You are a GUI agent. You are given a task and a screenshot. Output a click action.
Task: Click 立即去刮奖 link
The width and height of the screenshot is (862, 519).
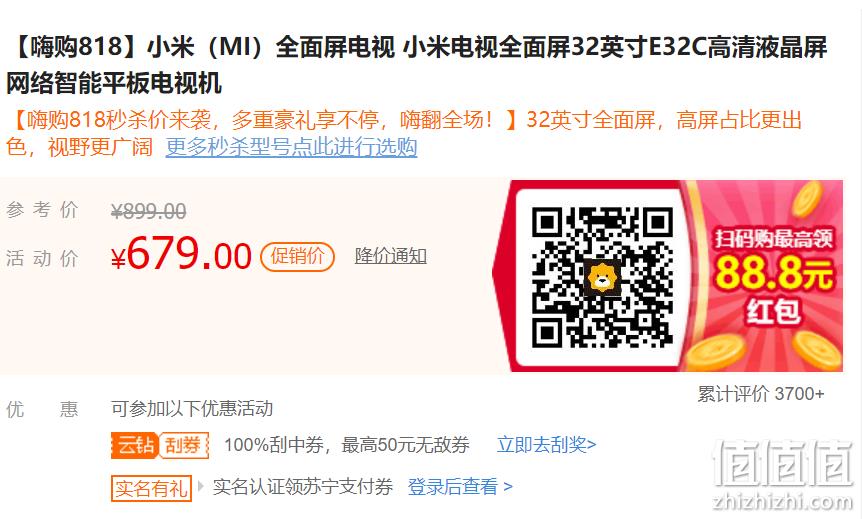pyautogui.click(x=546, y=444)
